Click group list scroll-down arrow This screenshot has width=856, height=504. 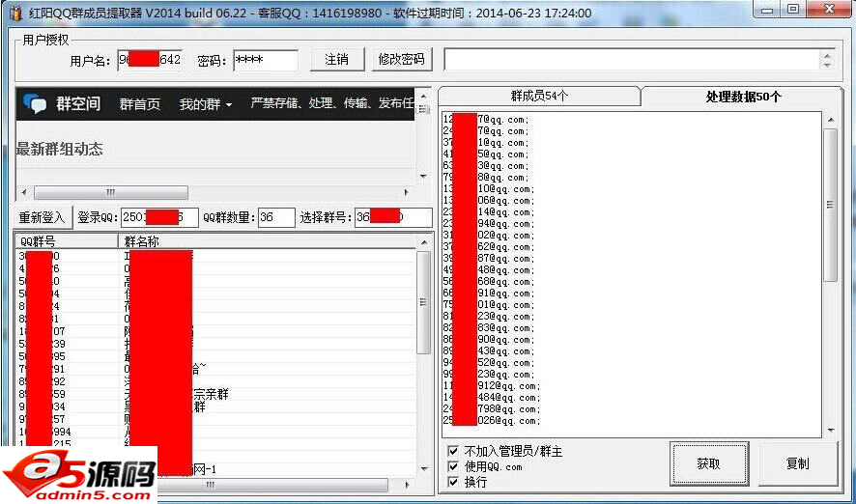tap(424, 469)
